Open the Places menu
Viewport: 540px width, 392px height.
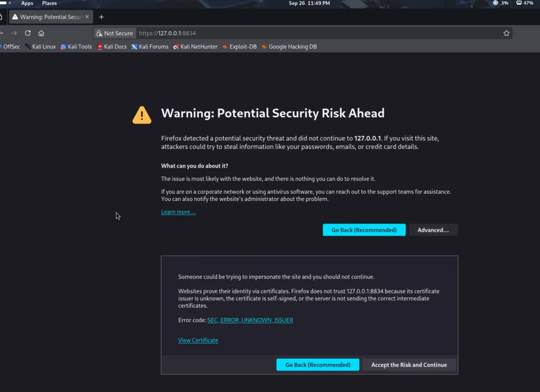coord(50,3)
